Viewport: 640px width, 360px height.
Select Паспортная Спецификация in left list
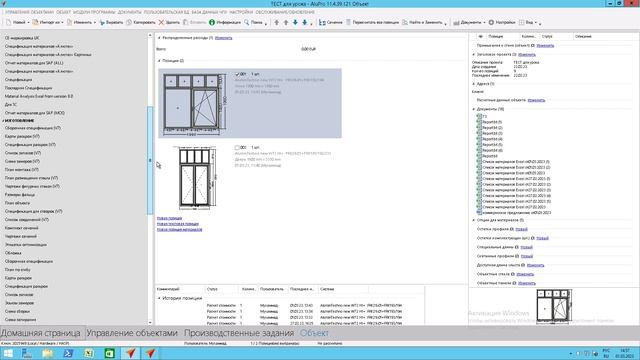28,88
